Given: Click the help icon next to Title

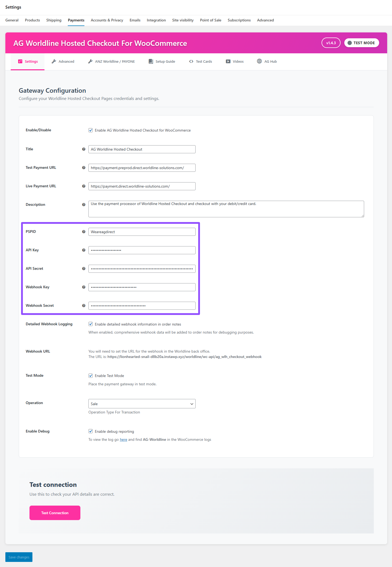Looking at the screenshot, I should [x=84, y=149].
